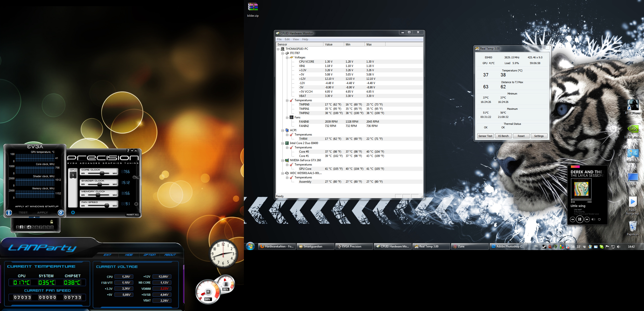Open the File menu in Hardware Monitor
The width and height of the screenshot is (644, 311).
(x=279, y=39)
